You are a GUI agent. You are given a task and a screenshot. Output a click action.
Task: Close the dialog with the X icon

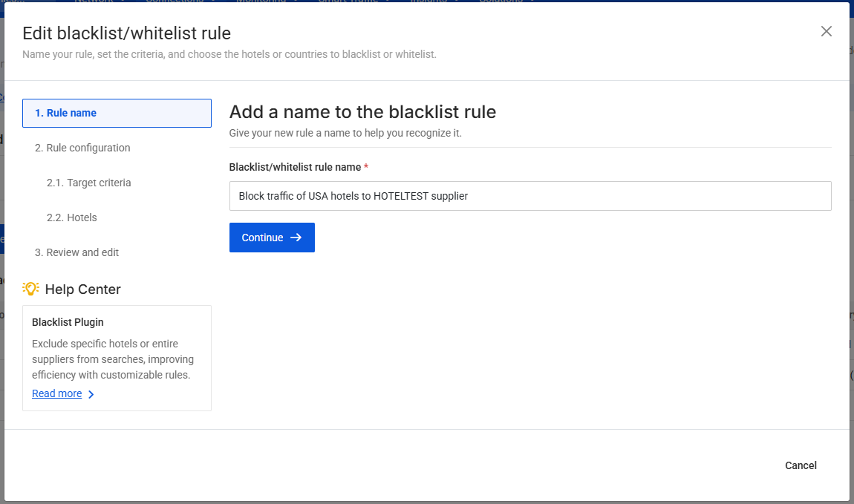pos(826,31)
